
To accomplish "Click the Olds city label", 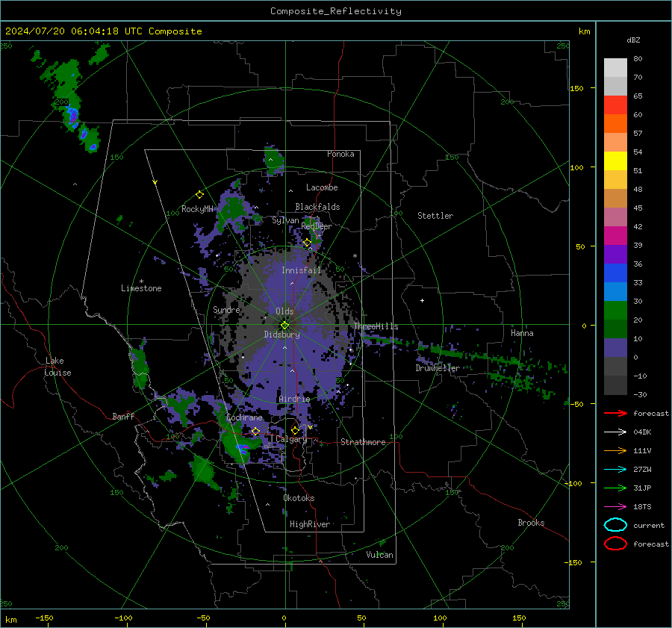I will pos(284,311).
